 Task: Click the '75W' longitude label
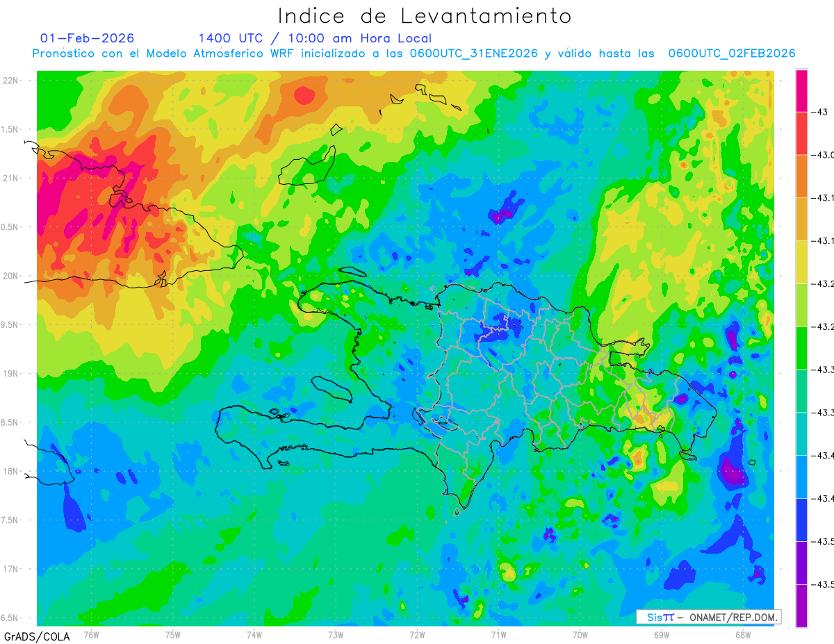click(x=173, y=634)
